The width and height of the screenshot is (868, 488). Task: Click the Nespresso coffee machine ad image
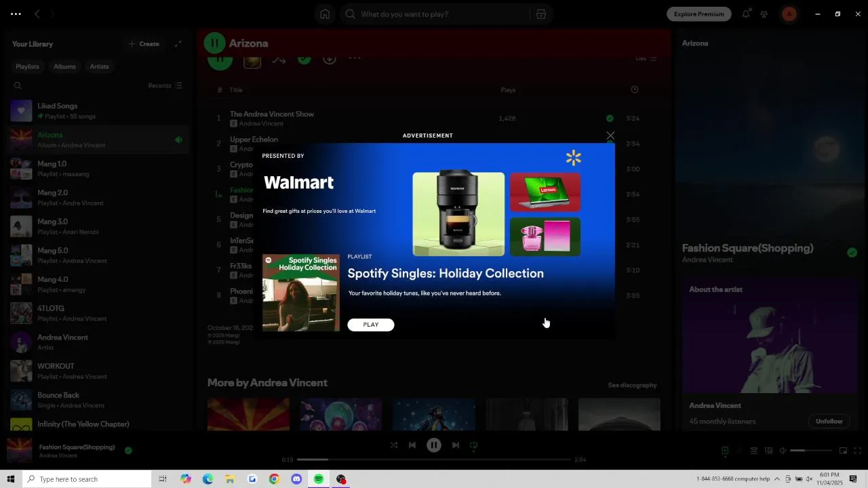(x=458, y=213)
